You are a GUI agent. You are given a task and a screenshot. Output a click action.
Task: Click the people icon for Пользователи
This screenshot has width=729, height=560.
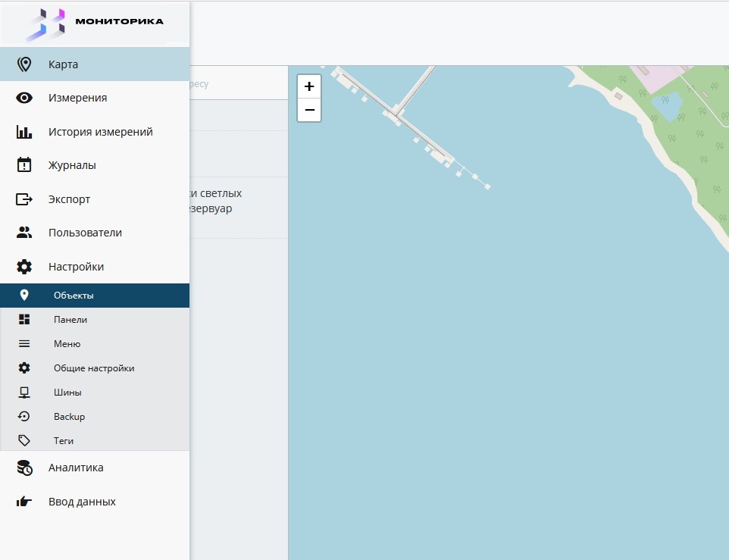[24, 233]
